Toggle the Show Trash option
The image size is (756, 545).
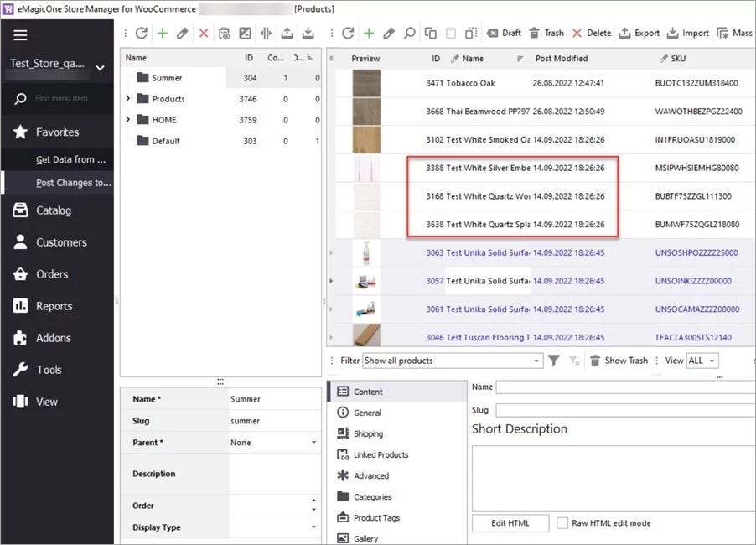tap(619, 361)
